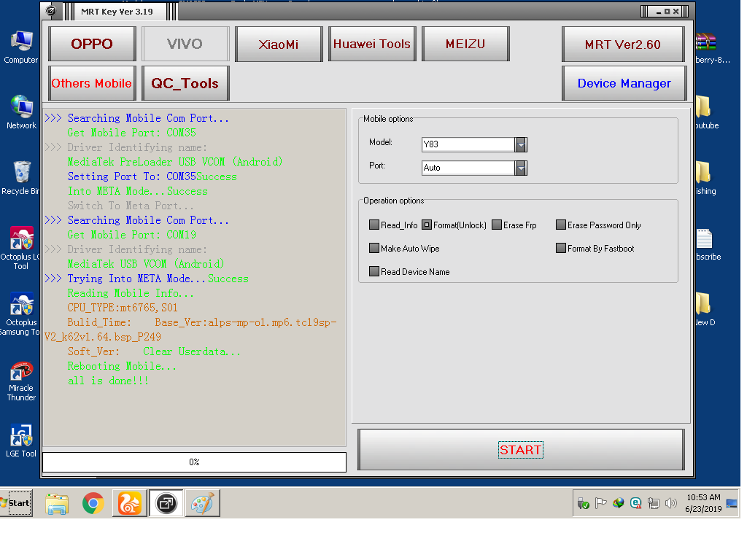Click the Port field showing Auto
747x560 pixels.
(x=468, y=168)
